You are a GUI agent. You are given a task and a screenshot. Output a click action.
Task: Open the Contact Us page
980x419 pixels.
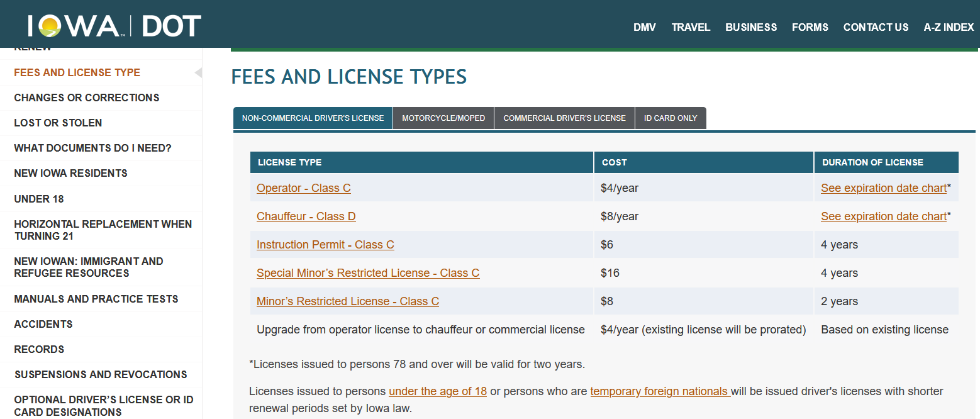[876, 27]
